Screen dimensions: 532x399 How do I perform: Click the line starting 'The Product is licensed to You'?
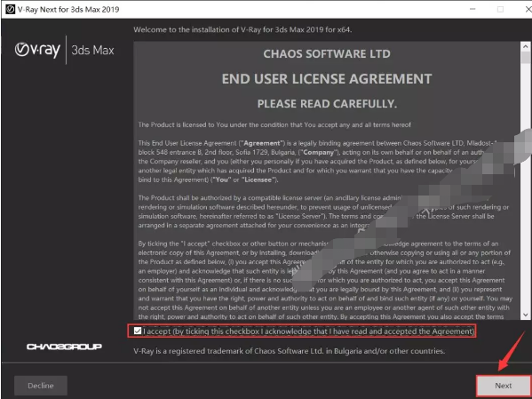[274, 124]
